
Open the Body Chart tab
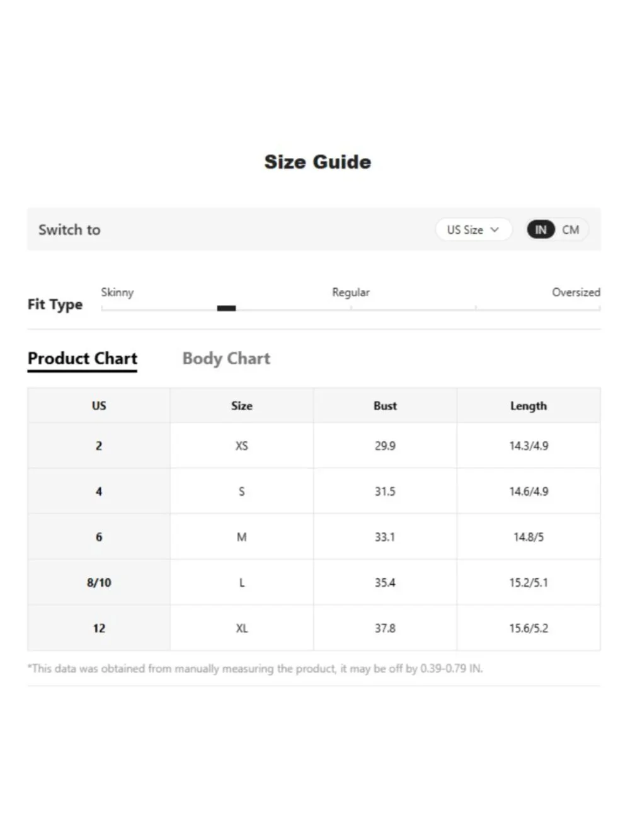tap(226, 359)
